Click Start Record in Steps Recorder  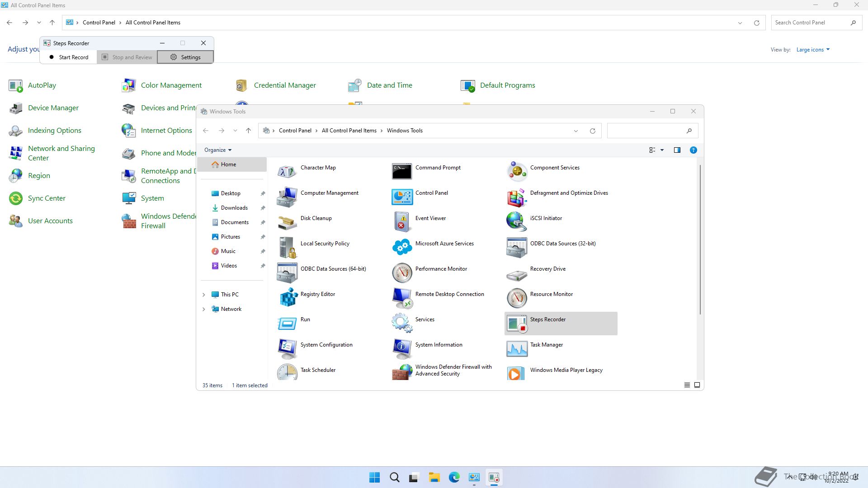point(69,57)
